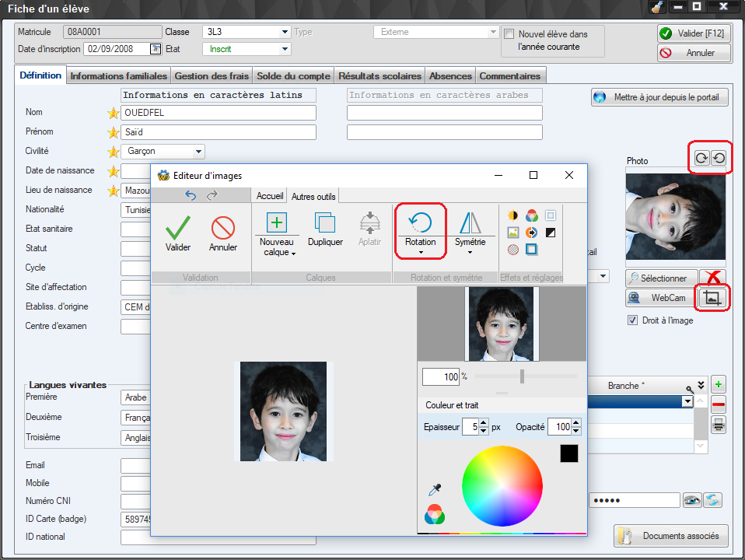Click the undo arrow in image editor
This screenshot has height=560, width=745.
tap(191, 195)
